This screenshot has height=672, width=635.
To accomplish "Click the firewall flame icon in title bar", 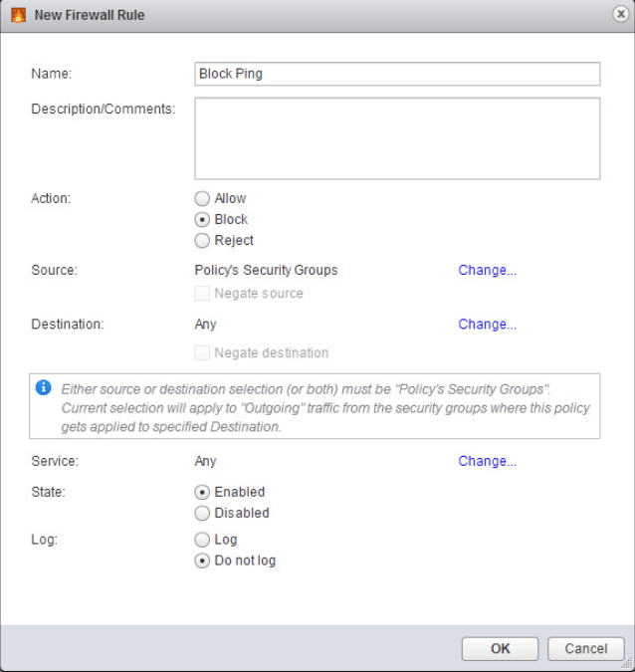I will (x=18, y=15).
